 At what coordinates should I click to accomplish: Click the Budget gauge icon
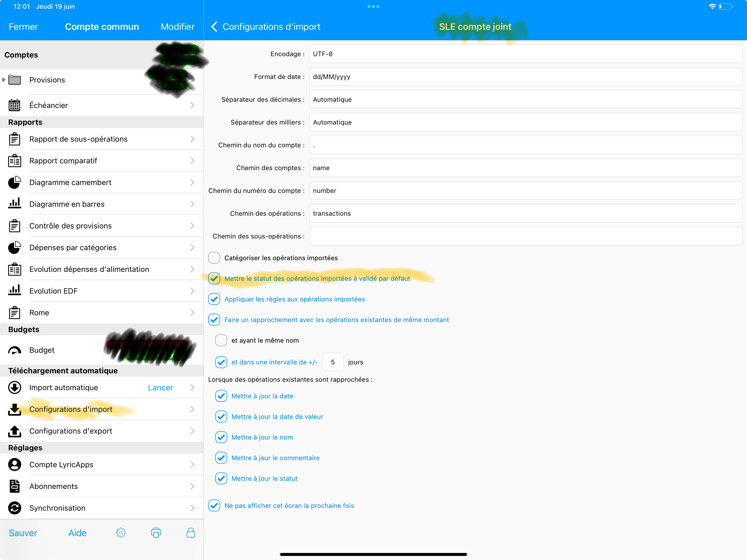tap(14, 350)
